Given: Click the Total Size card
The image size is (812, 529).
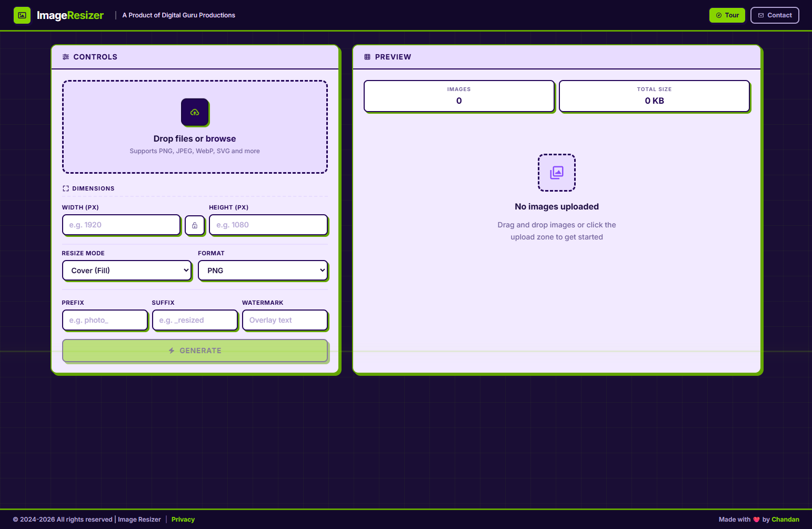Looking at the screenshot, I should [654, 96].
